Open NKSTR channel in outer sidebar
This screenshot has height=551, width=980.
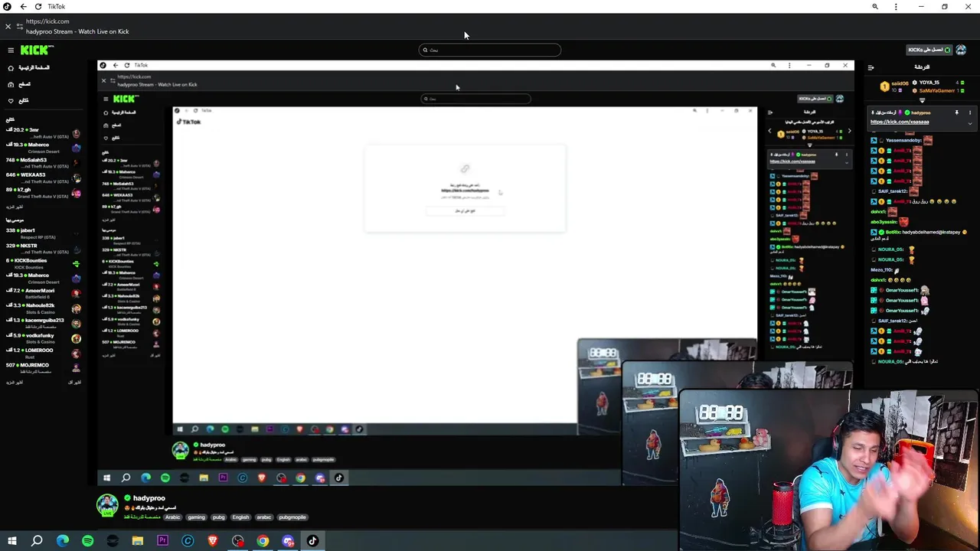(x=43, y=248)
